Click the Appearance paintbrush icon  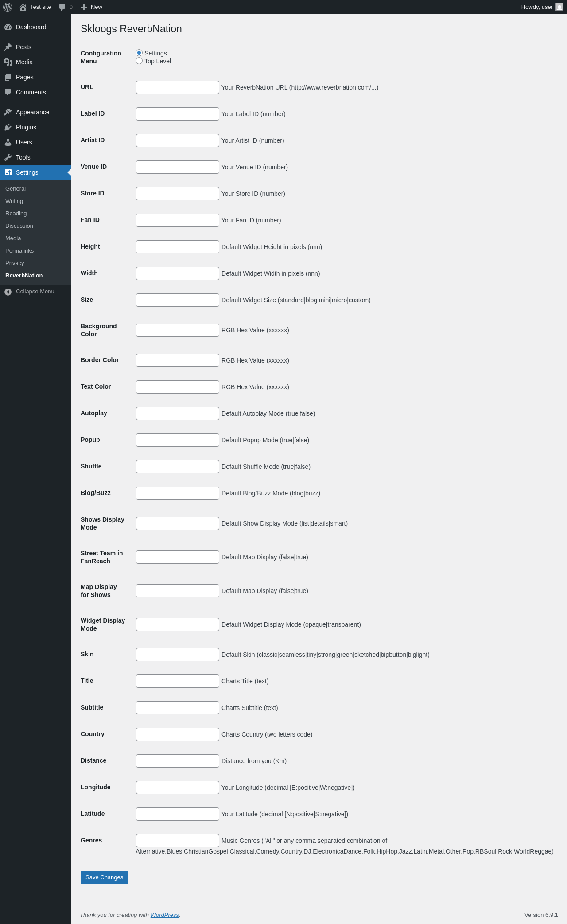(x=8, y=112)
